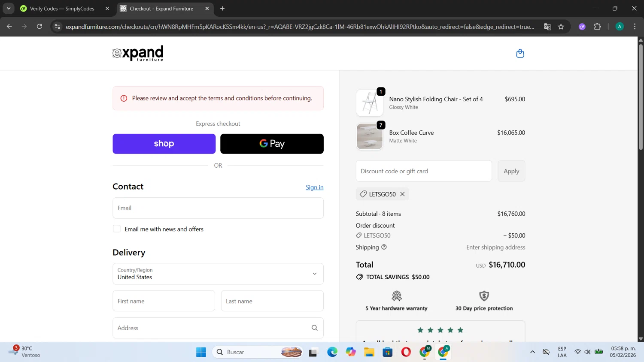Click the page vertical scrollbar
The width and height of the screenshot is (644, 362).
coord(641,97)
